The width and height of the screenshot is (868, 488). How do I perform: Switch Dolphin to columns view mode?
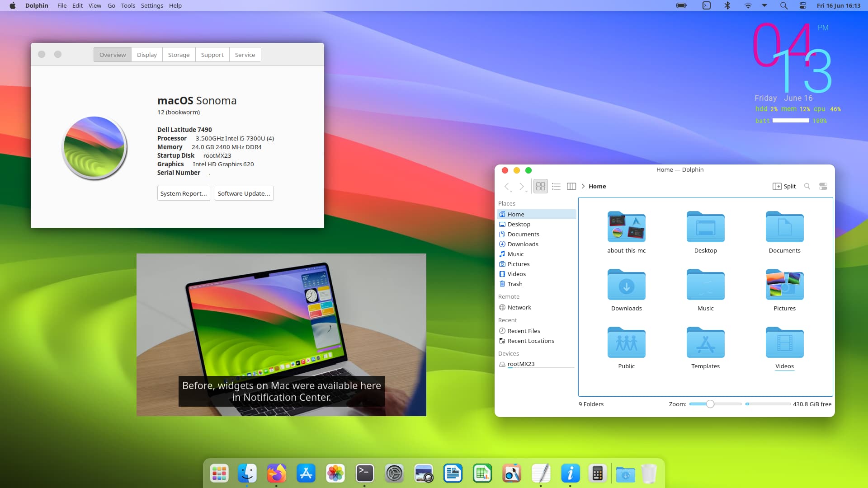571,186
